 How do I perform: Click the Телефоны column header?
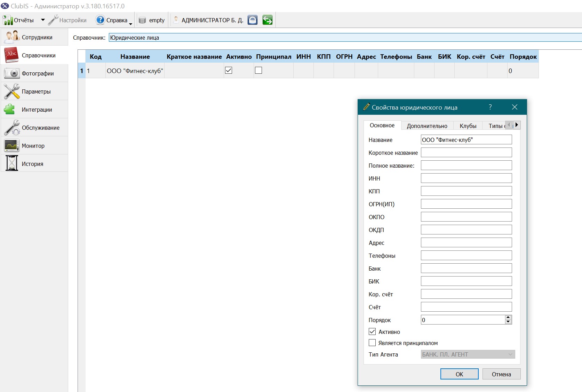pyautogui.click(x=396, y=57)
